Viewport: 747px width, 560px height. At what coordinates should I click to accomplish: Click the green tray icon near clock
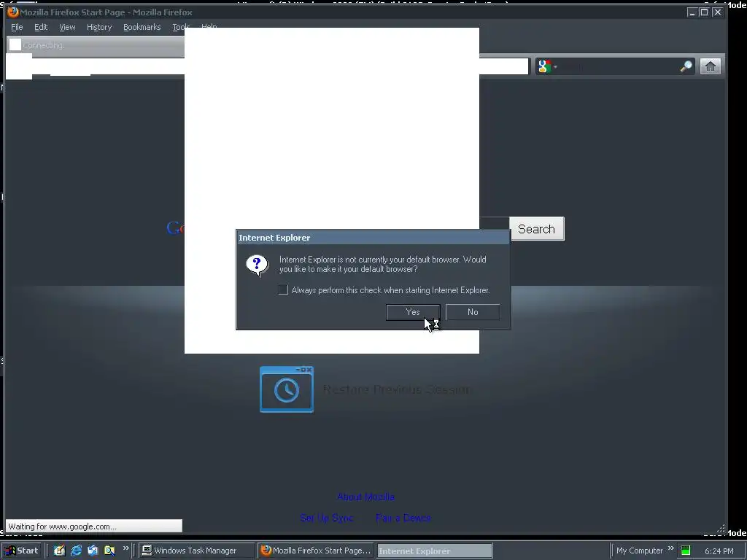coord(686,551)
